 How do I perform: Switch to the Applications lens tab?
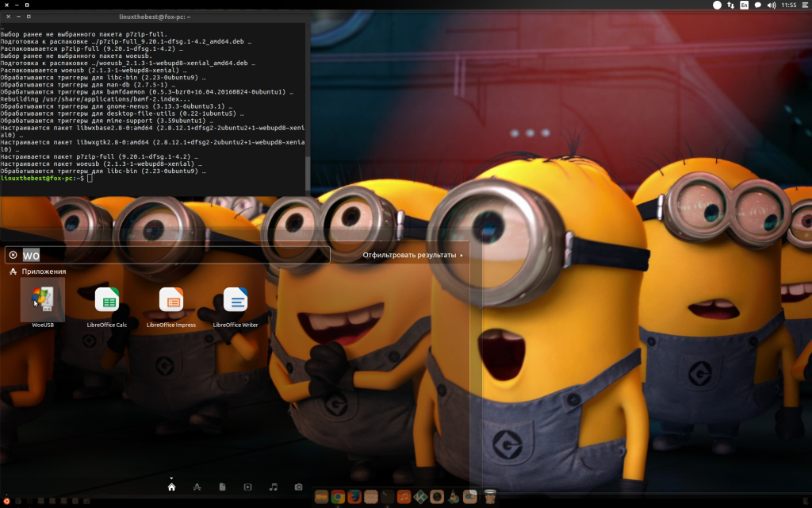197,487
